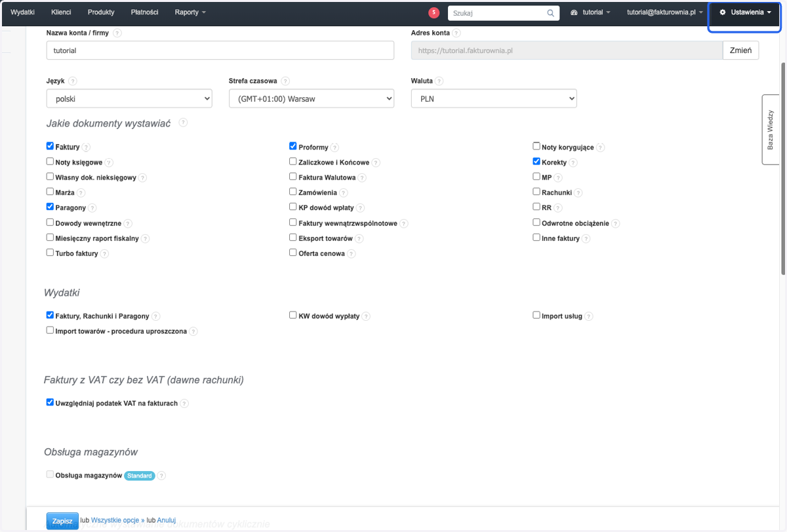The image size is (787, 532).
Task: Click question mark icon next to Marża
Action: point(81,193)
